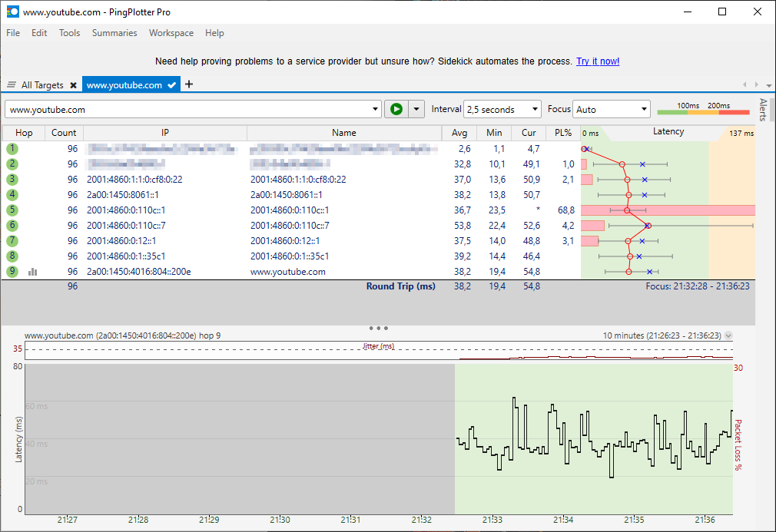Click the Avg column header
This screenshot has width=776, height=532.
coord(459,133)
